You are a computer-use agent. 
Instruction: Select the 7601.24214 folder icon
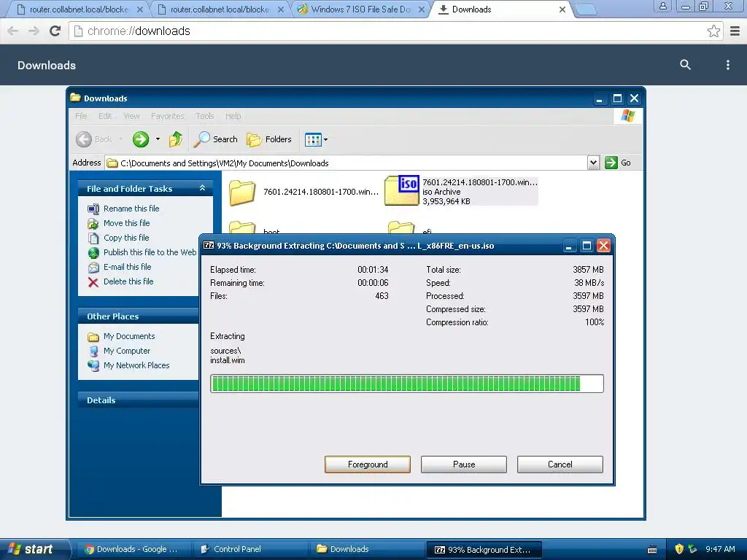pyautogui.click(x=242, y=192)
